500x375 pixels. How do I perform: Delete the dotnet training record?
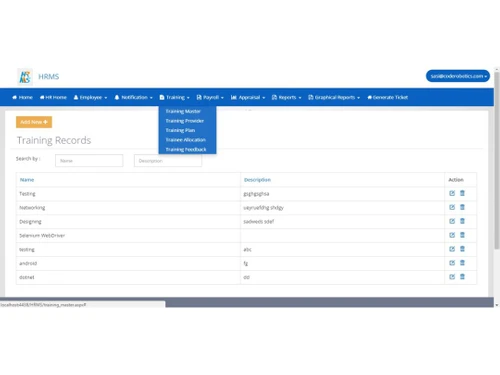coord(462,277)
